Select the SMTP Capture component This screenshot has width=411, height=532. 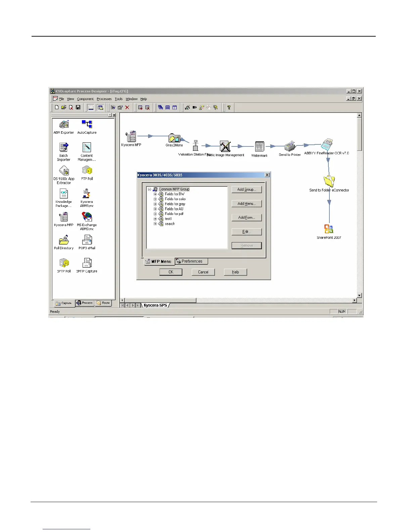click(87, 265)
